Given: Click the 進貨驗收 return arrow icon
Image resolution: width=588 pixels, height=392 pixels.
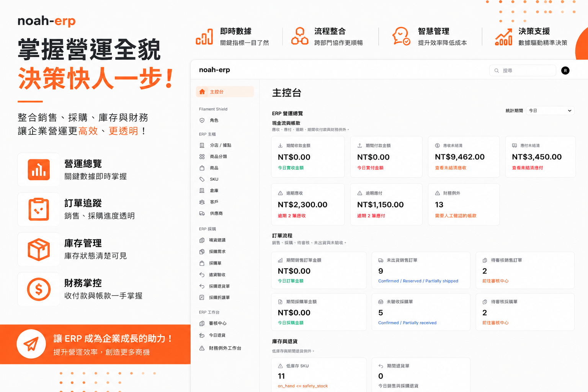Looking at the screenshot, I should (202, 275).
